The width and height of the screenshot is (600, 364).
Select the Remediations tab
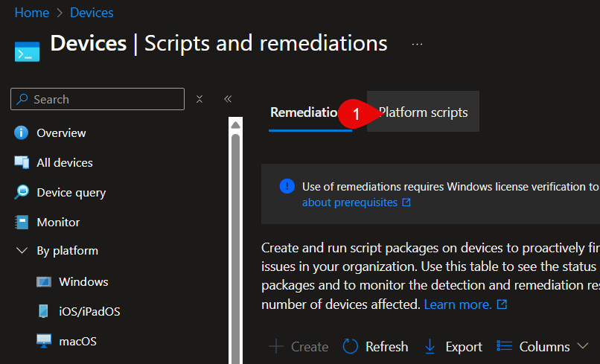pyautogui.click(x=305, y=112)
